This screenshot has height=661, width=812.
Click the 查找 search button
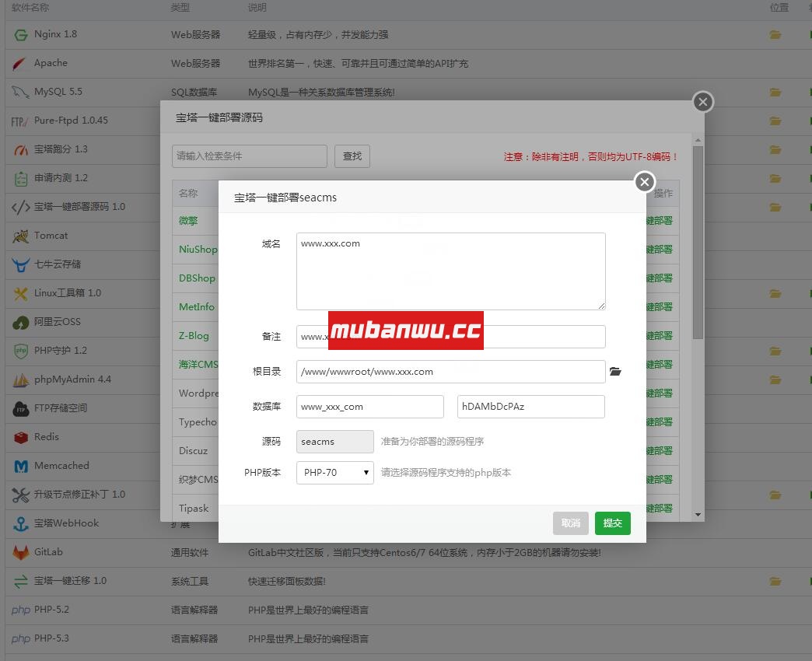[352, 156]
